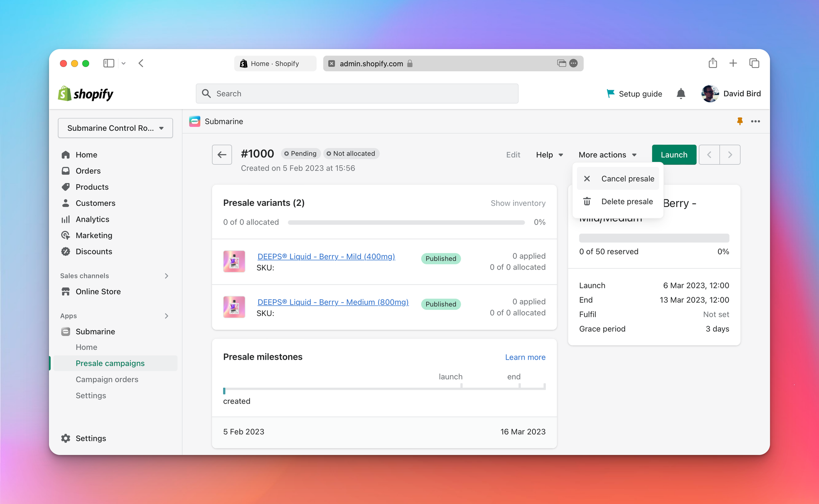Click the Not allocated status badge
819x504 pixels.
click(351, 153)
